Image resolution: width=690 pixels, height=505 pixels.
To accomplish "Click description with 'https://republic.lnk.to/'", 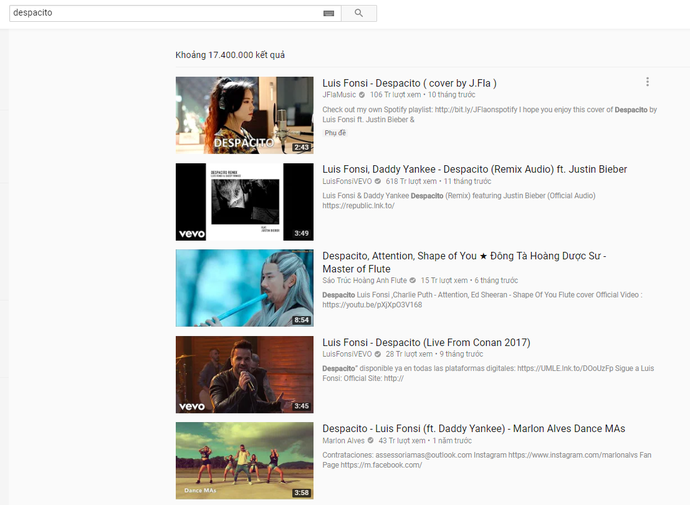I will (x=459, y=201).
